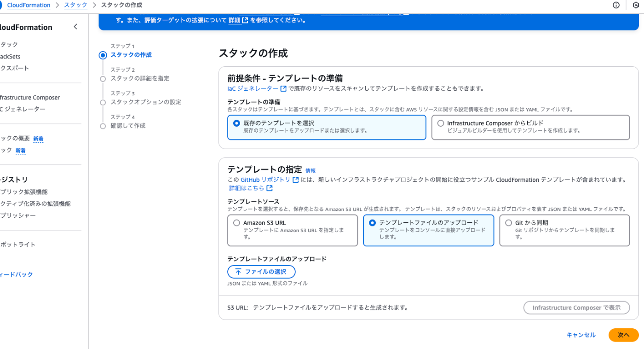Open StackSets in side navigation

(x=10, y=57)
